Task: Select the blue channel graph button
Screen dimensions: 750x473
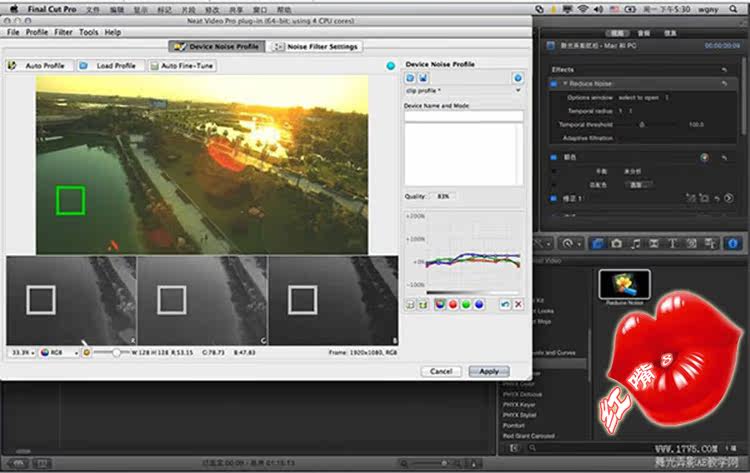Action: click(x=478, y=304)
